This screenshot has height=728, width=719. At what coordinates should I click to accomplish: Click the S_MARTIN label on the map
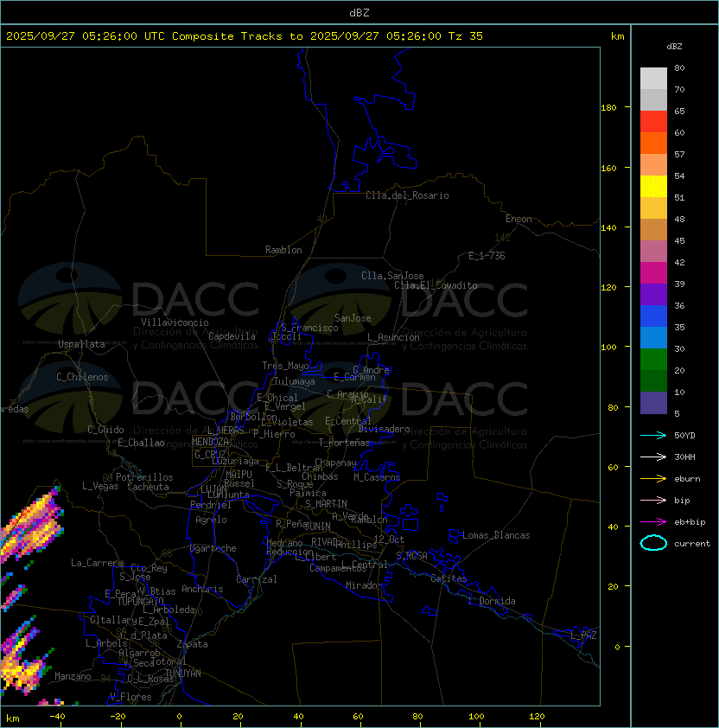pos(326,504)
